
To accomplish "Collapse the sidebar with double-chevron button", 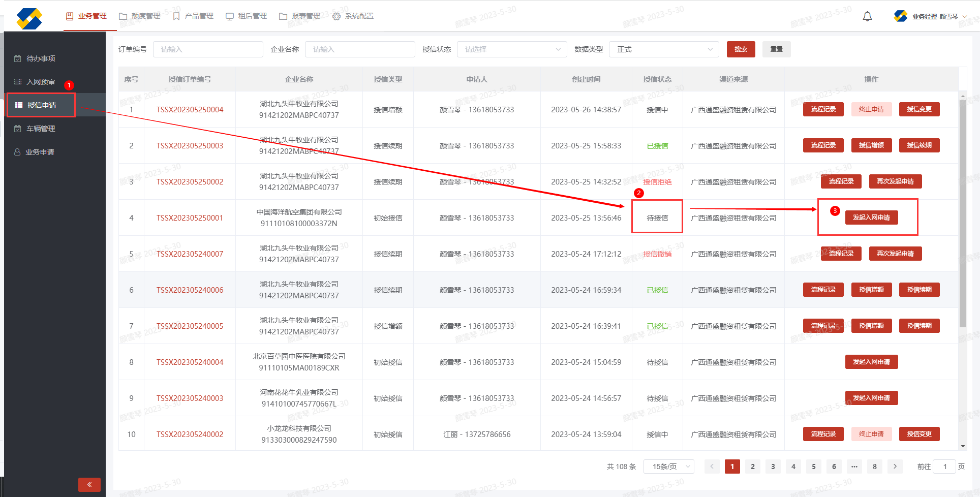I will [89, 484].
